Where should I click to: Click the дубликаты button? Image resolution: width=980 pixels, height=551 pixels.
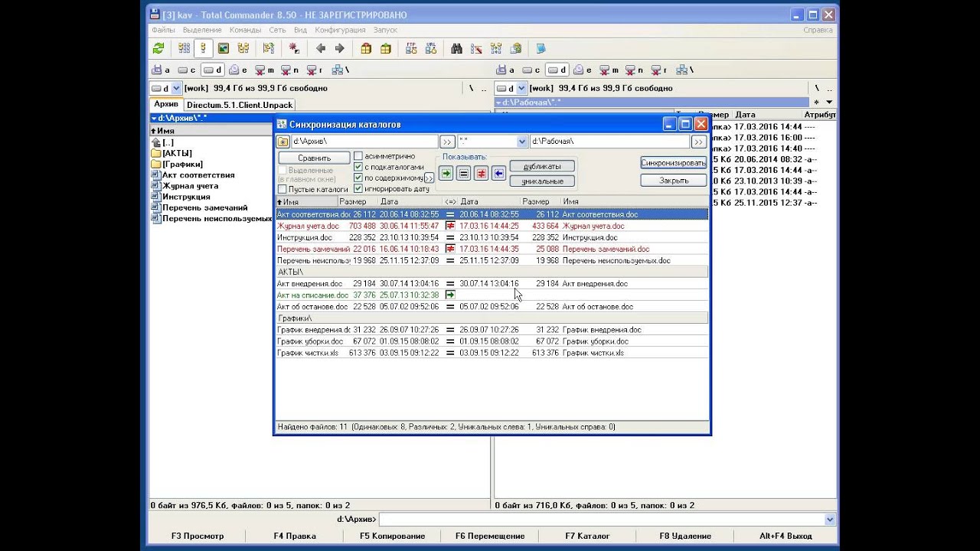click(x=542, y=166)
